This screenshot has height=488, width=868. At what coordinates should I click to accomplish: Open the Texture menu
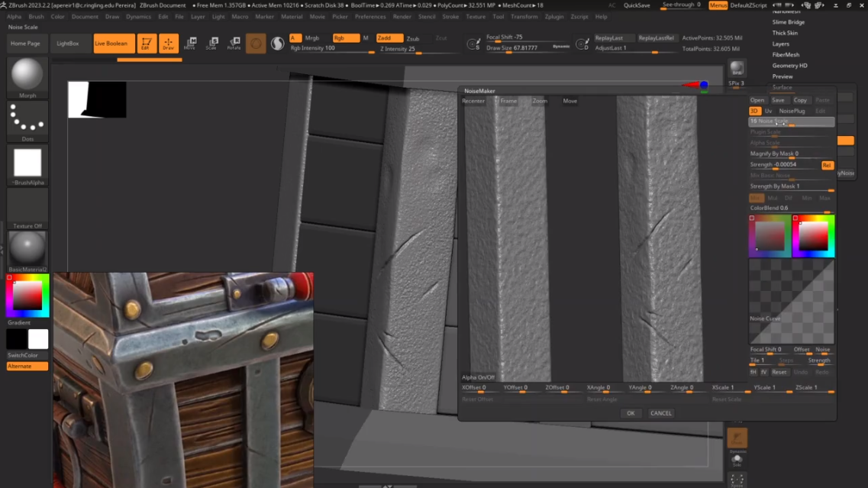click(x=476, y=17)
